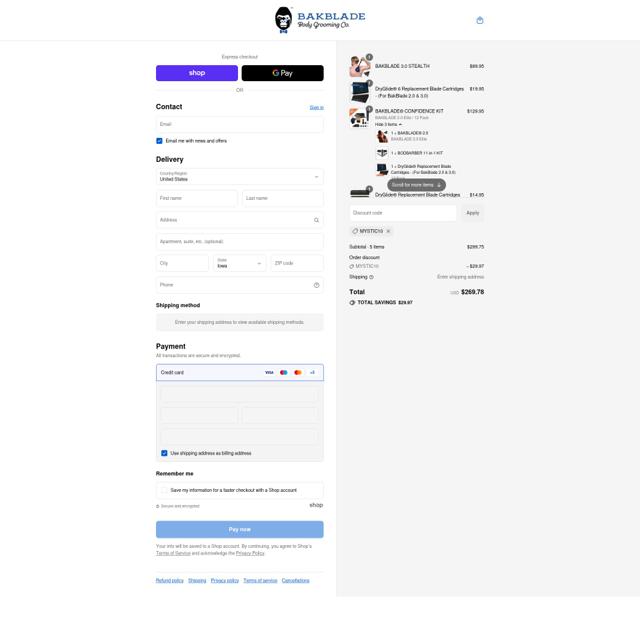Open the Shipping footer link
This screenshot has height=623, width=640.
coord(197,581)
